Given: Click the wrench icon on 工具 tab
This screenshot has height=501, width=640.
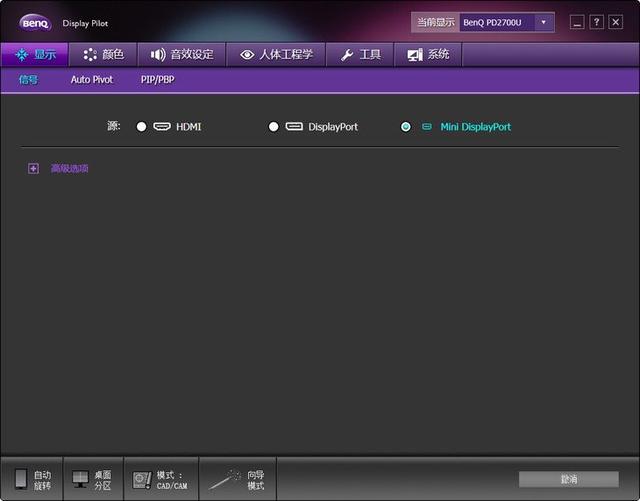Looking at the screenshot, I should click(347, 55).
